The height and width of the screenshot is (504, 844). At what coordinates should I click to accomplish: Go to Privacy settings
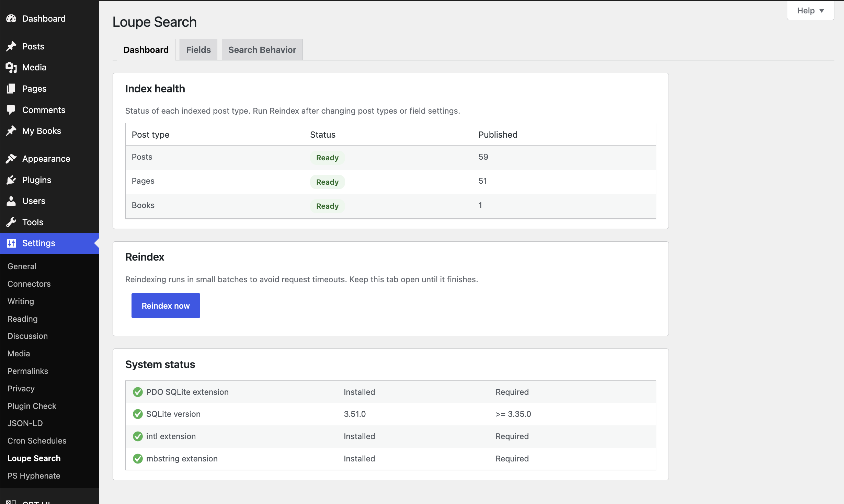21,389
